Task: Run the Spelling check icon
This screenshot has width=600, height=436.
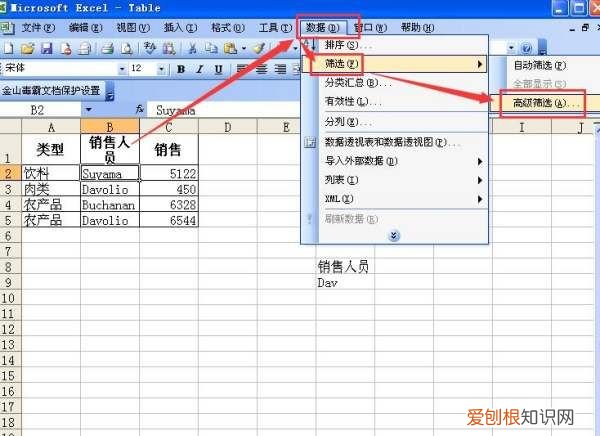Action: [150, 48]
